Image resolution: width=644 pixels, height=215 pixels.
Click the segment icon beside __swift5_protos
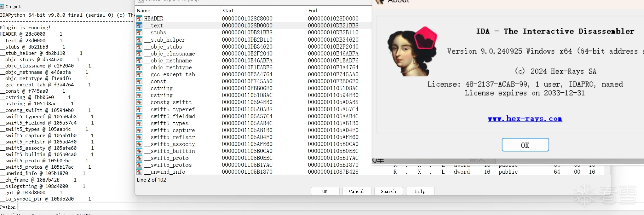tap(139, 165)
